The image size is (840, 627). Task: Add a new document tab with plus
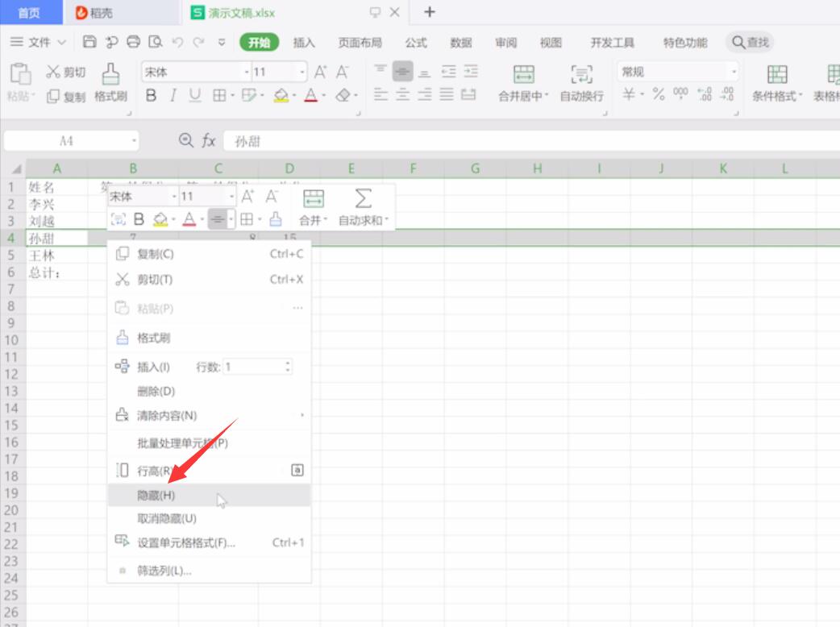coord(430,12)
